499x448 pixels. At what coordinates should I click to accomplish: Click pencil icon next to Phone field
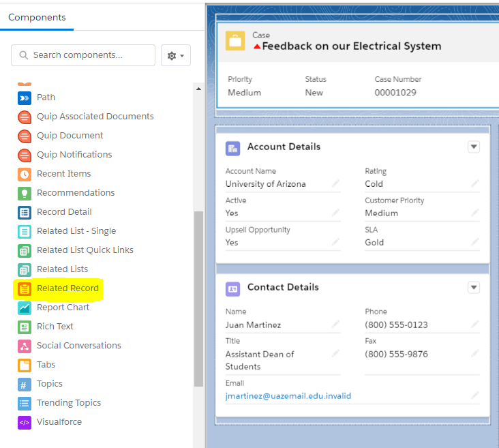point(474,325)
